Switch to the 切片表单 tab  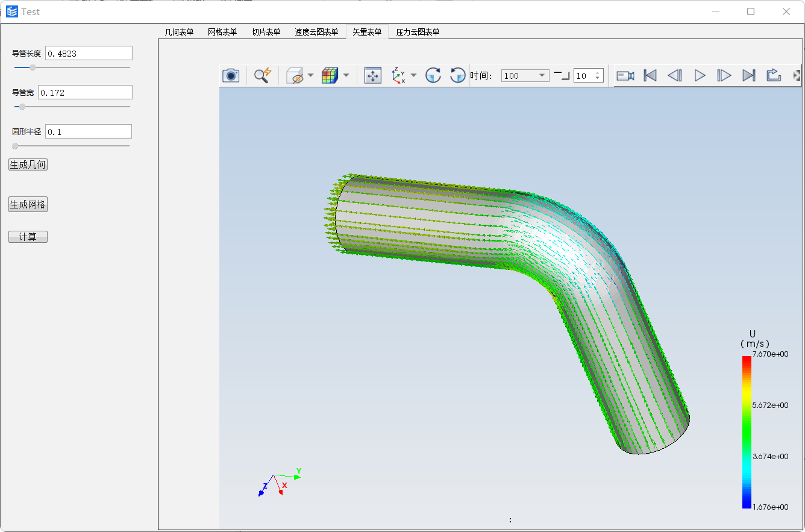[x=266, y=32]
